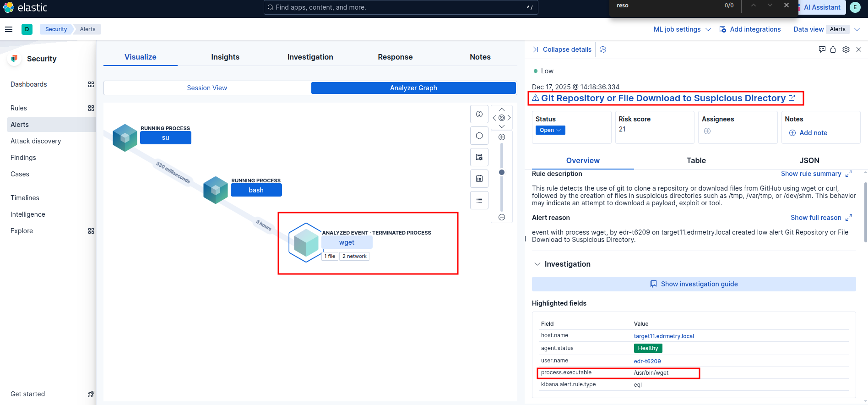Click the zoom in plus icon
Image resolution: width=868 pixels, height=405 pixels.
(x=502, y=137)
